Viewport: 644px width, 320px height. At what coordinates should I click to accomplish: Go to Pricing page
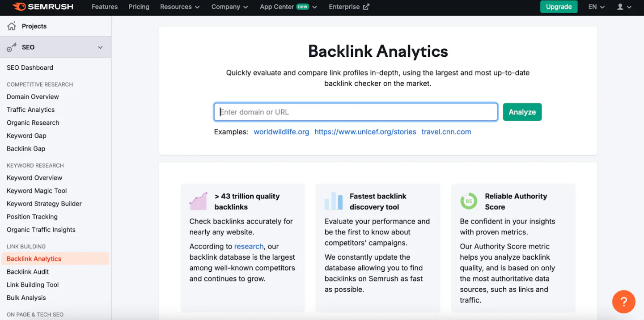(x=139, y=7)
